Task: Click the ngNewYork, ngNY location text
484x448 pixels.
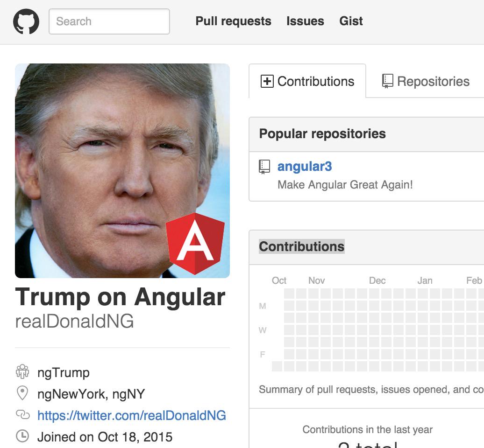Action: [91, 394]
